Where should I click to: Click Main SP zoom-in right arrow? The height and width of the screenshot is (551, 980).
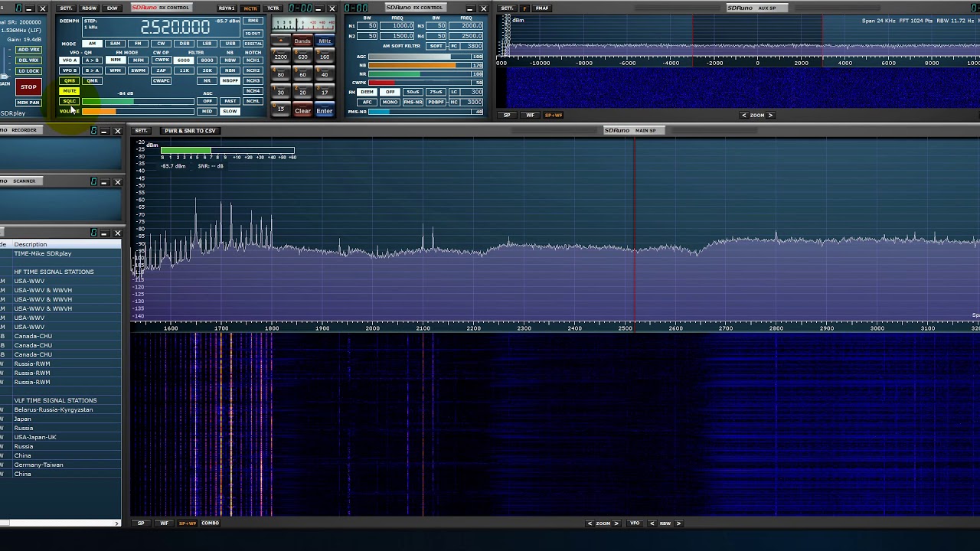click(x=616, y=523)
